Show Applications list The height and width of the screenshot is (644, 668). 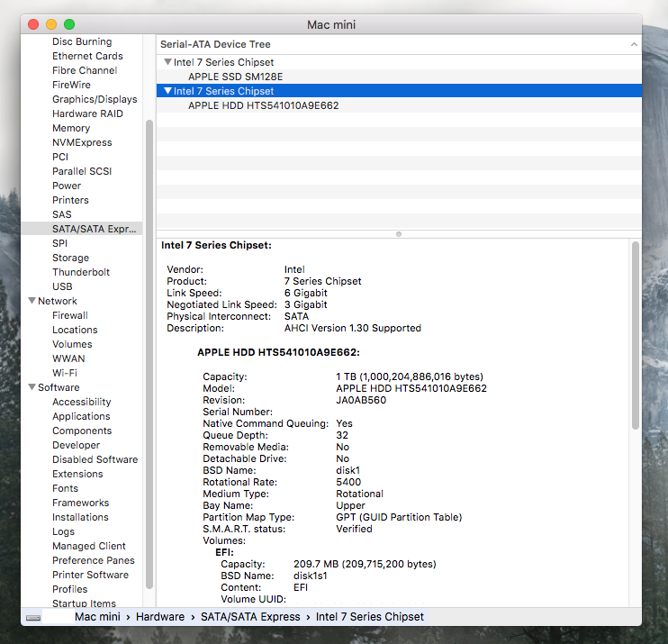(x=81, y=416)
